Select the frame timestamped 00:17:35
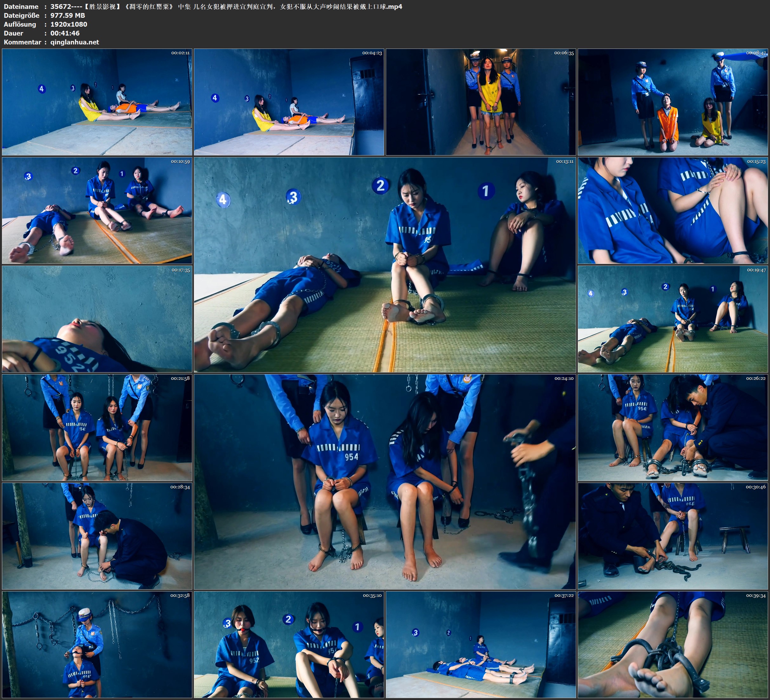 click(97, 319)
